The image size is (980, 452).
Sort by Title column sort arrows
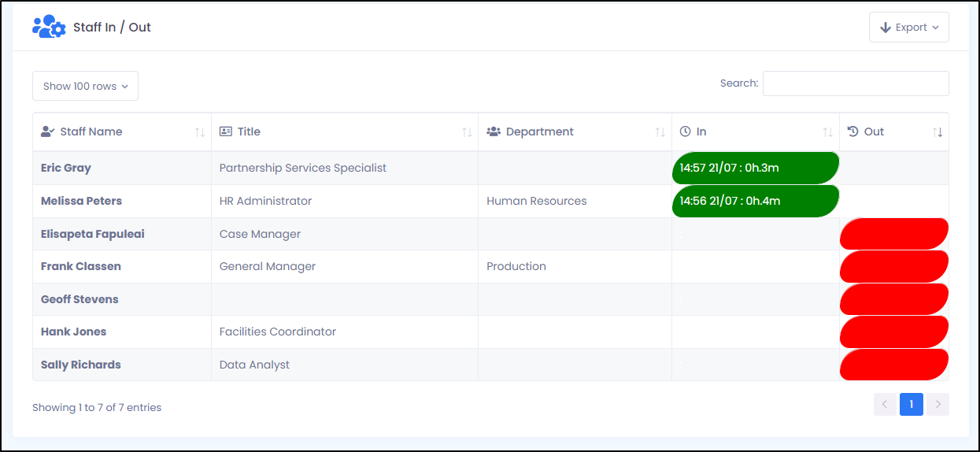(x=467, y=132)
